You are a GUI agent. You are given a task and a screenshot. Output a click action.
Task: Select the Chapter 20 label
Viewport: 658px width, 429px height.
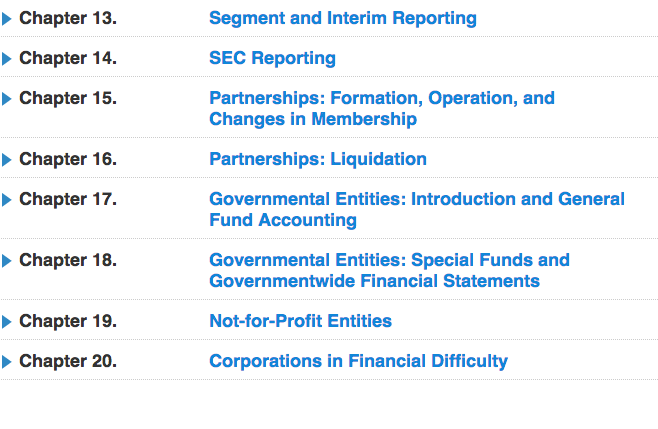(68, 361)
